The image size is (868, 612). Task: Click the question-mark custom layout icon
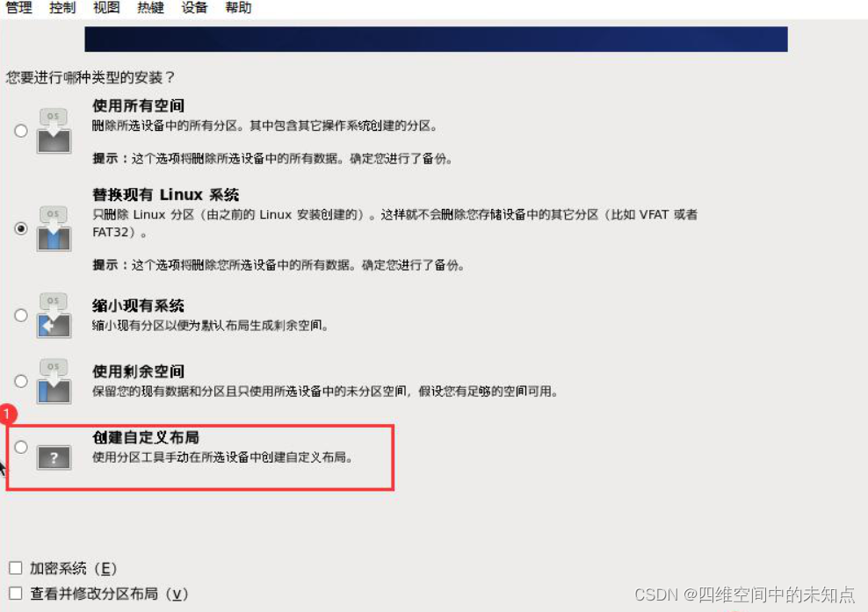pyautogui.click(x=54, y=457)
